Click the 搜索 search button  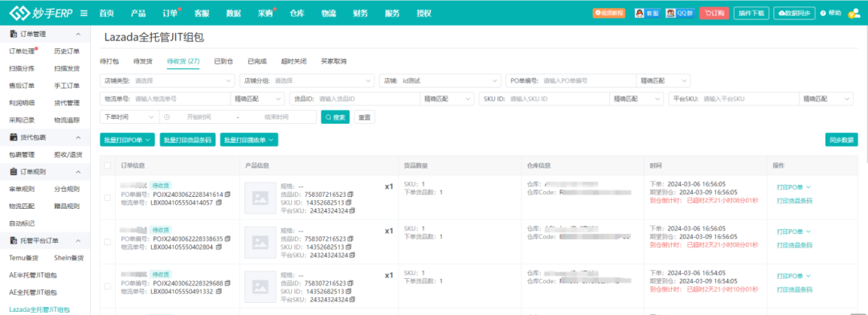[x=335, y=117]
